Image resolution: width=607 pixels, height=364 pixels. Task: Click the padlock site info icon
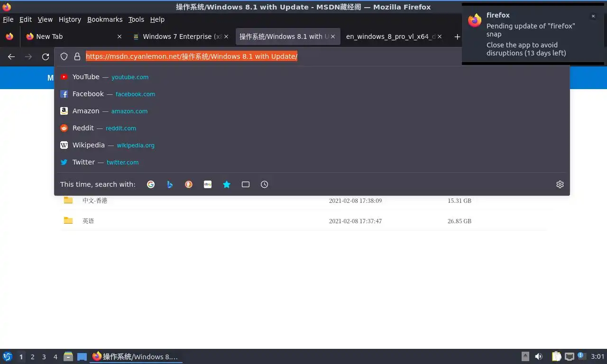[77, 56]
